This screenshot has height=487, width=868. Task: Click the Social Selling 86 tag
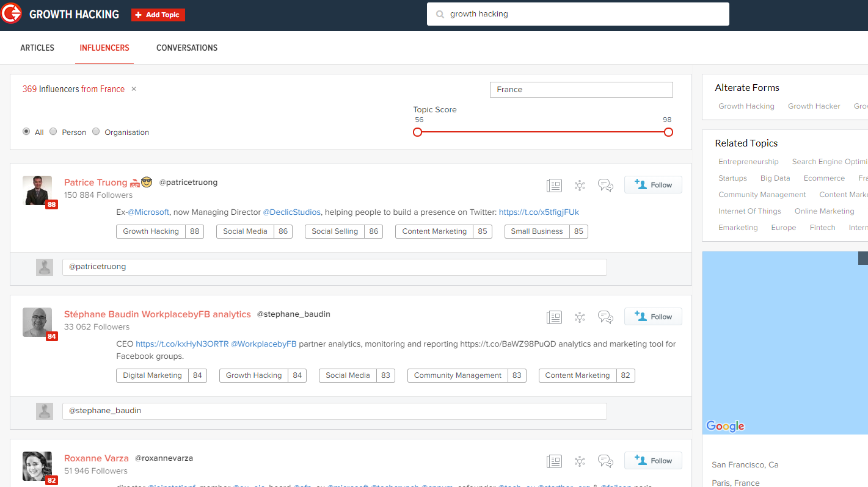click(x=344, y=232)
